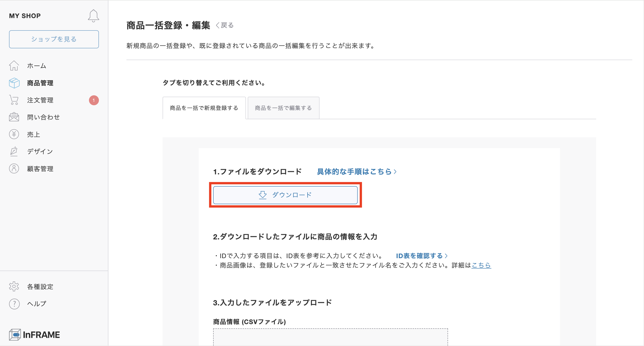644x346 pixels.
Task: Open the ID表を確認する link
Action: (x=422, y=256)
